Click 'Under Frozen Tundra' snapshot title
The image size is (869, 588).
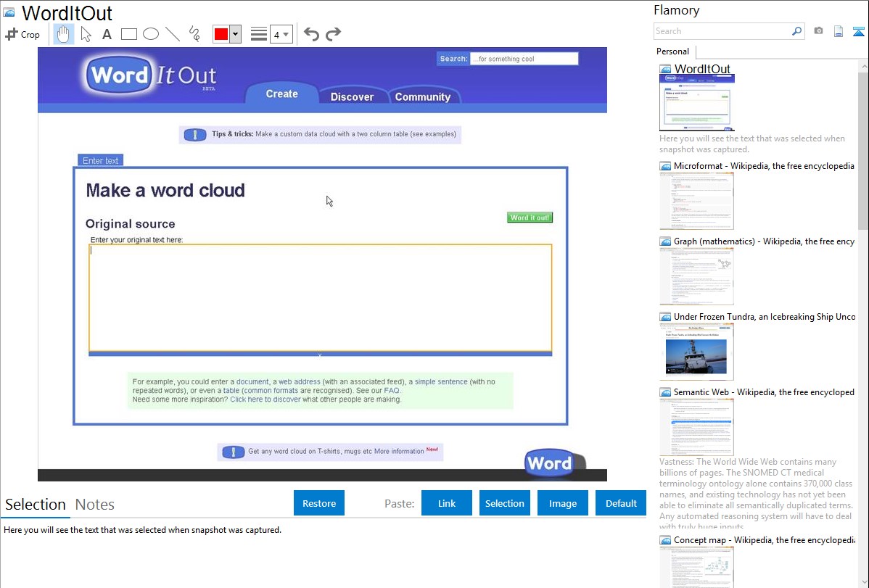(x=765, y=317)
